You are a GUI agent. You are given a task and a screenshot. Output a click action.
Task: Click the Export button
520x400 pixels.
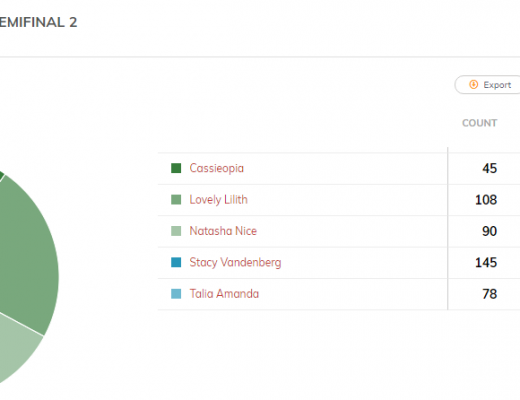(x=487, y=85)
